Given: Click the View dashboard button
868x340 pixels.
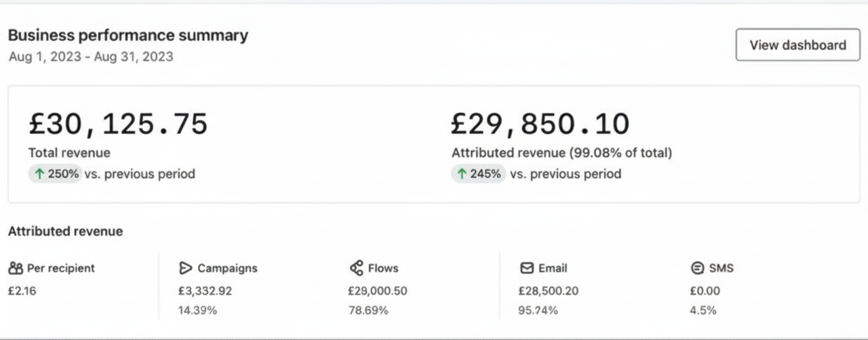Looking at the screenshot, I should click(x=797, y=45).
